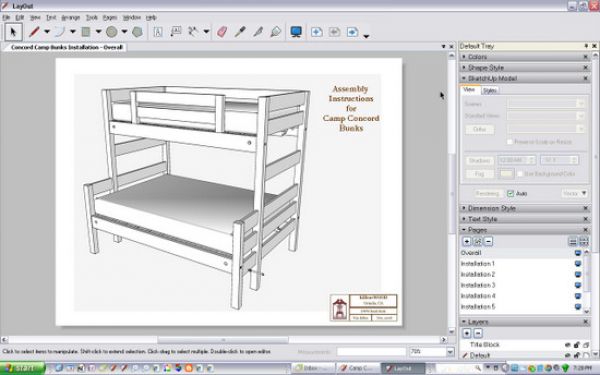Viewport: 600px width, 375px height.
Task: Click the horizontal scrollbar thumb below canvas
Action: (x=223, y=340)
